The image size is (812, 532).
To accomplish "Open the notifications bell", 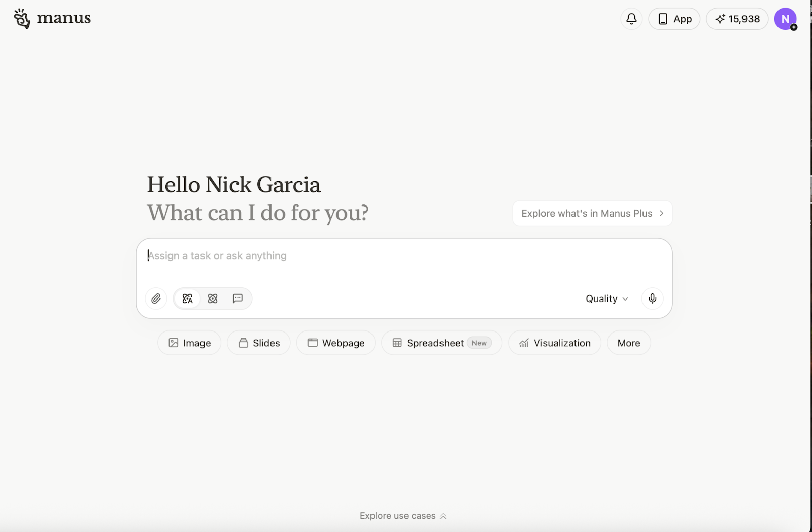I will point(631,19).
